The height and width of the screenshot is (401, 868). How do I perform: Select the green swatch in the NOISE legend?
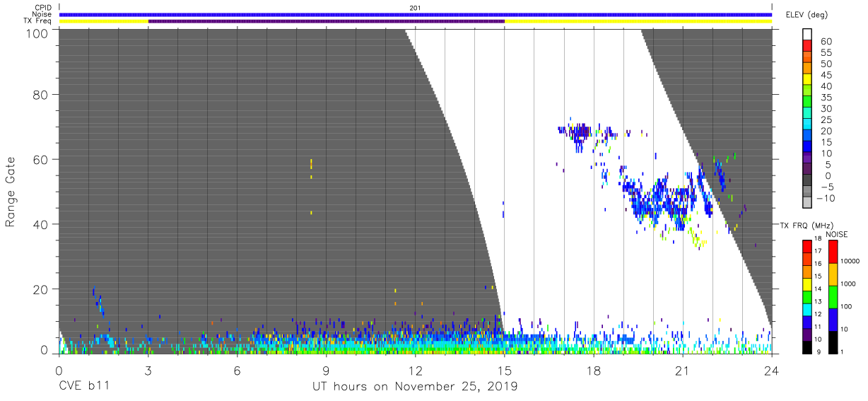coord(833,297)
